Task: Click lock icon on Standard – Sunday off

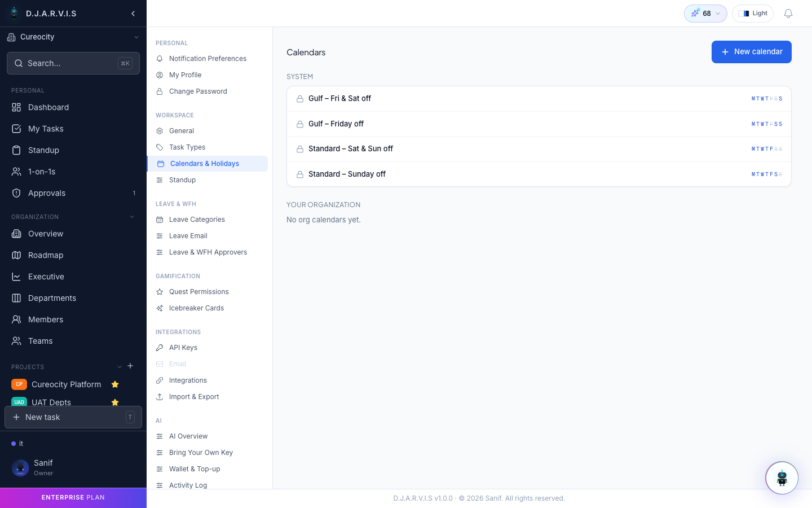Action: click(x=300, y=174)
